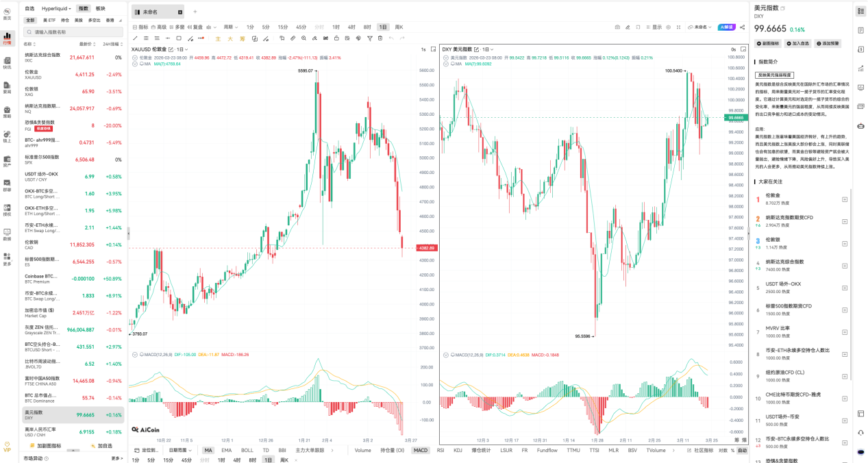Click the camera screenshot icon
Image resolution: width=868 pixels, height=463 pixels.
[617, 27]
